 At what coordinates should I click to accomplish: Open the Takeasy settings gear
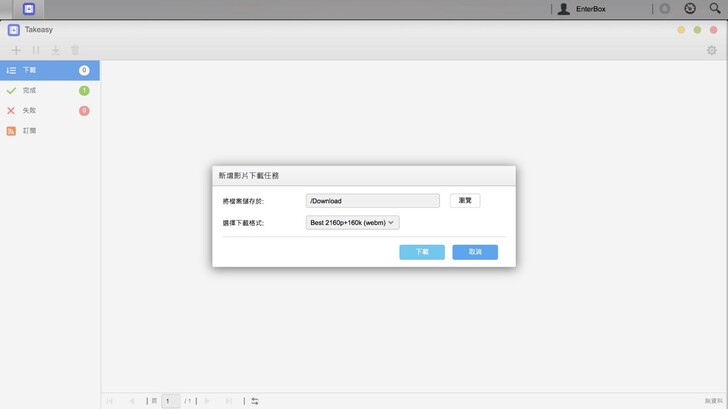click(711, 50)
